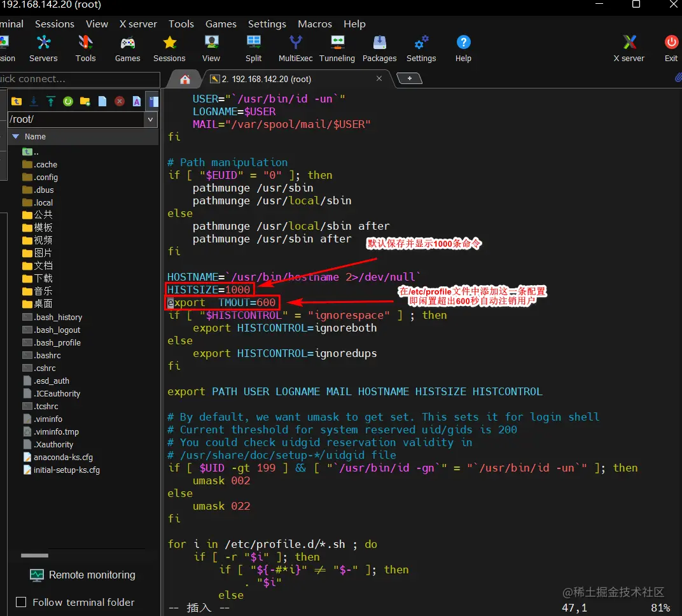
Task: Click the Packages toolbar icon
Action: click(379, 48)
